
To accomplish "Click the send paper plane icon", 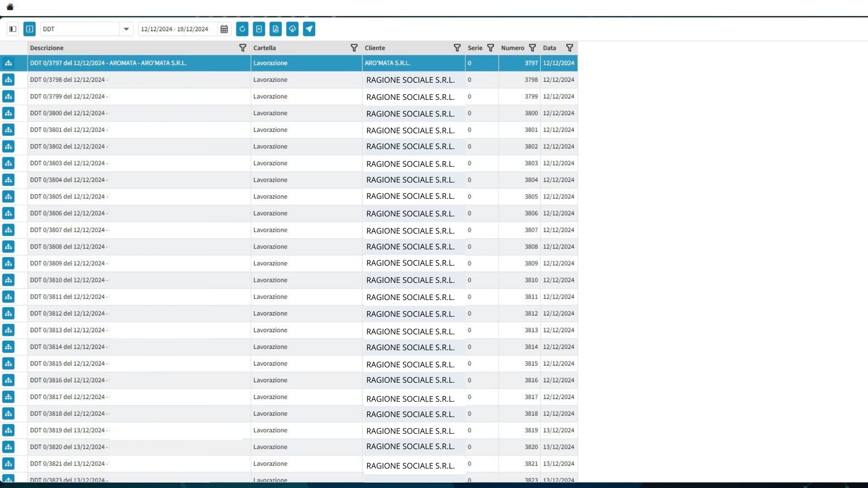I will [309, 29].
